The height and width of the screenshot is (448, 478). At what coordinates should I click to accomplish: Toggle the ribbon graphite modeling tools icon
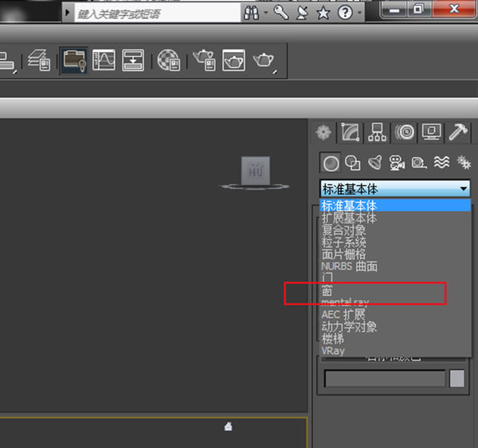(x=74, y=61)
